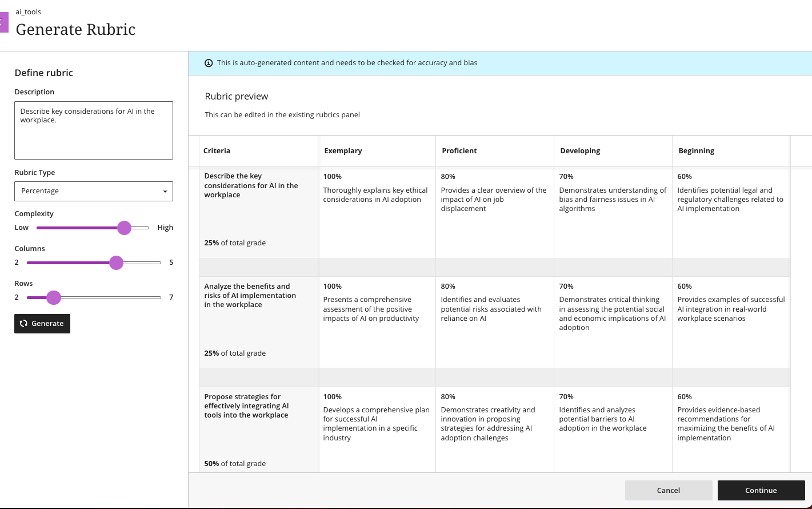Click the Exemplary cell about ethical considerations
812x509 pixels.
click(x=375, y=195)
